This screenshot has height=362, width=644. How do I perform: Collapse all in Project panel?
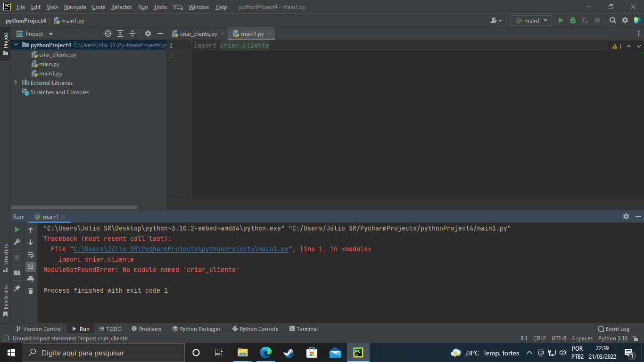click(x=132, y=33)
